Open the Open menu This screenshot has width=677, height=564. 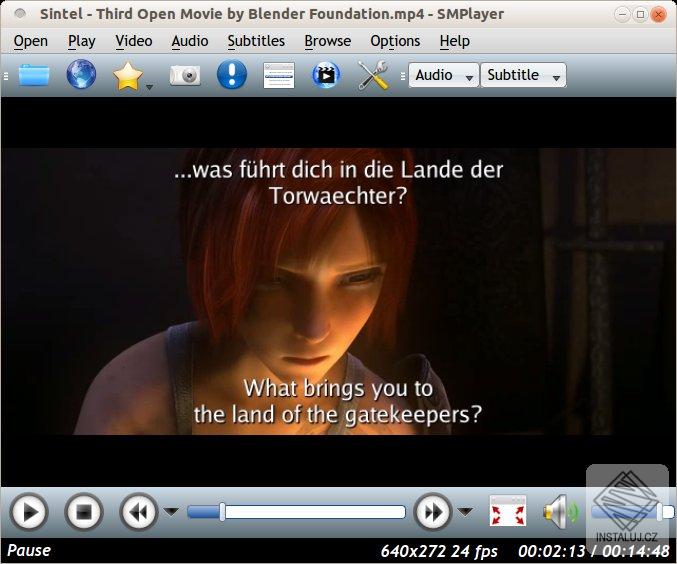(31, 41)
